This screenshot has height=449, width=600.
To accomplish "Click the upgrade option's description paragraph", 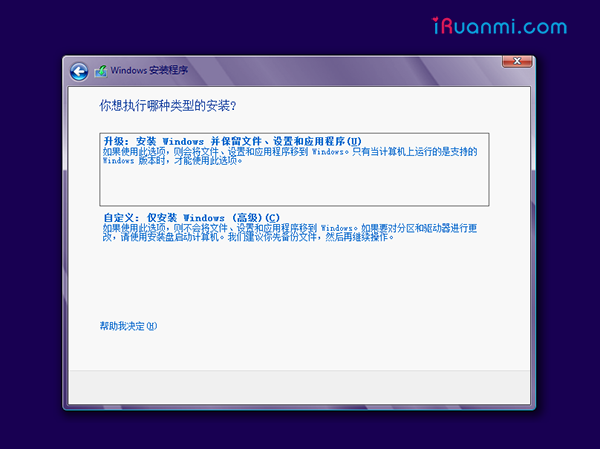I will 290,156.
